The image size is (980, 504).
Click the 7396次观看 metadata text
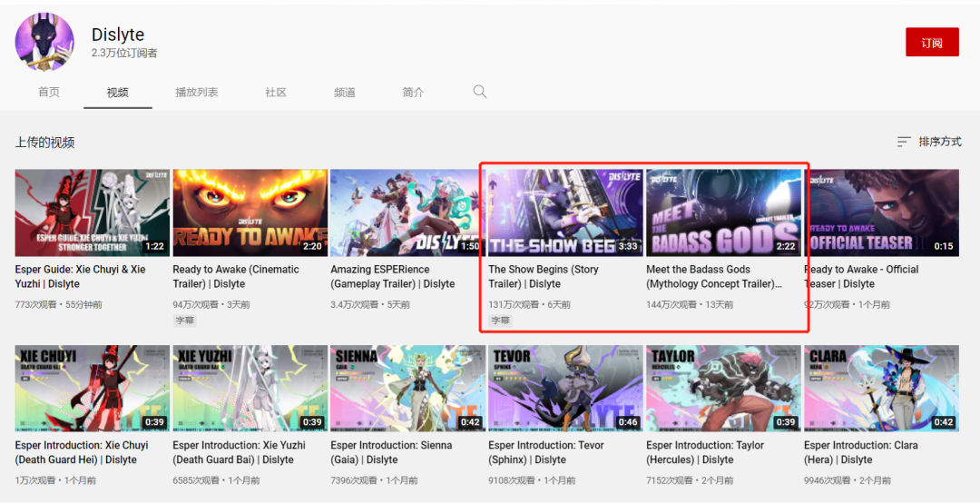coord(354,480)
